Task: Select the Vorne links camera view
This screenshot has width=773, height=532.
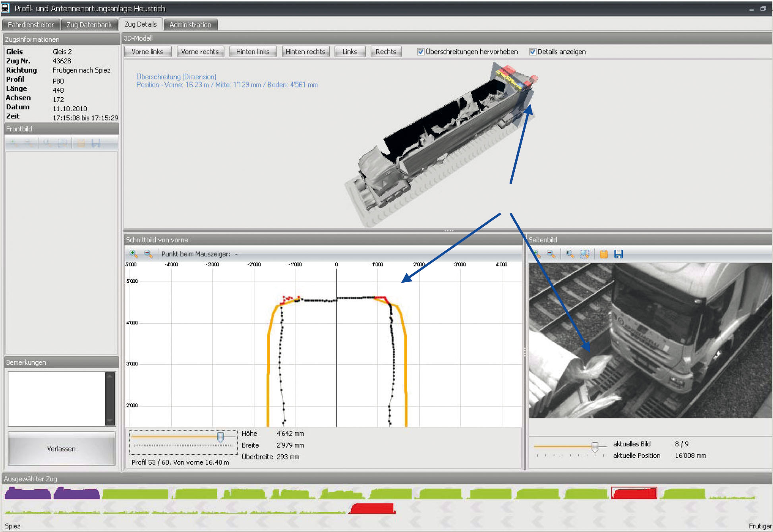Action: [147, 51]
